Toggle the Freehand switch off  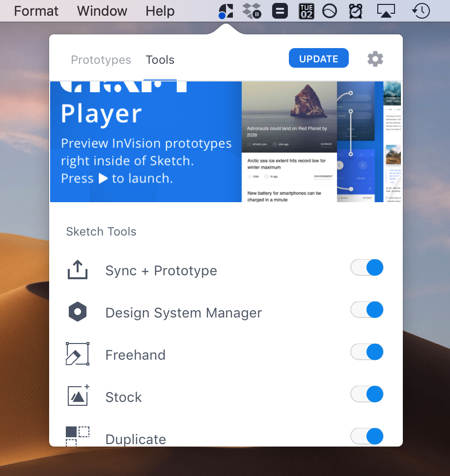367,352
